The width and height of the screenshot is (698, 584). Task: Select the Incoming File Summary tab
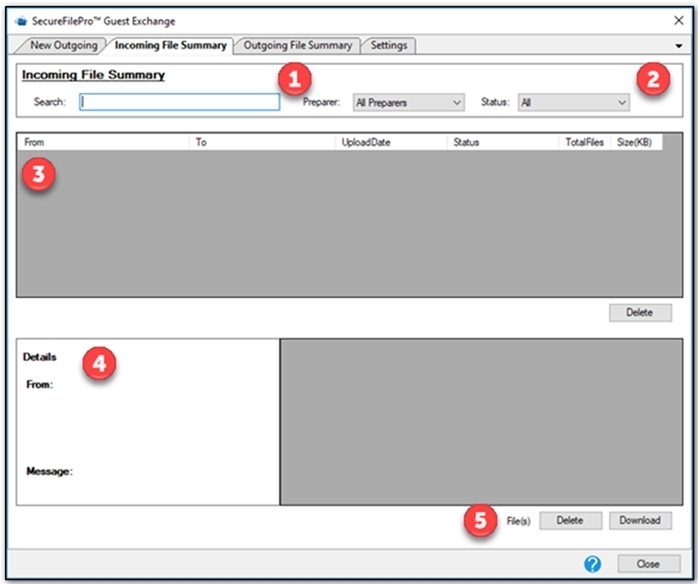pos(170,45)
